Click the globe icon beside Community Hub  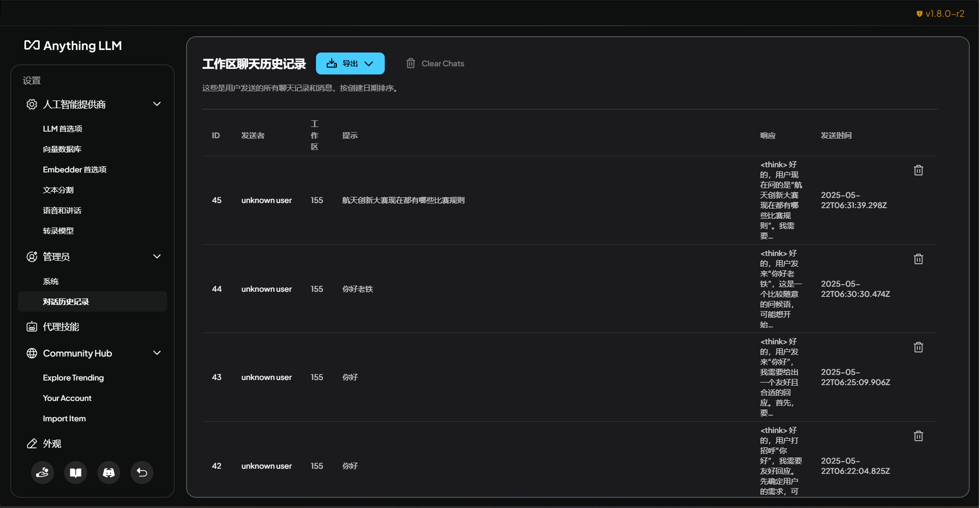[32, 353]
